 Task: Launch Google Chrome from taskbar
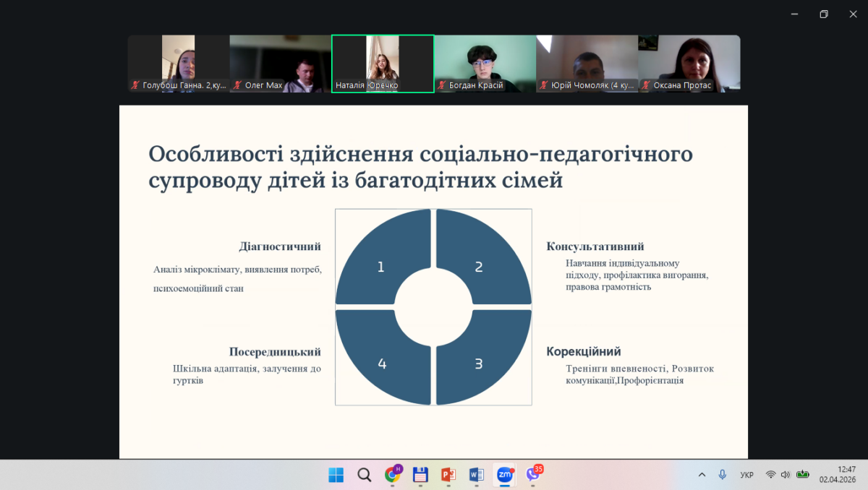[x=393, y=475]
